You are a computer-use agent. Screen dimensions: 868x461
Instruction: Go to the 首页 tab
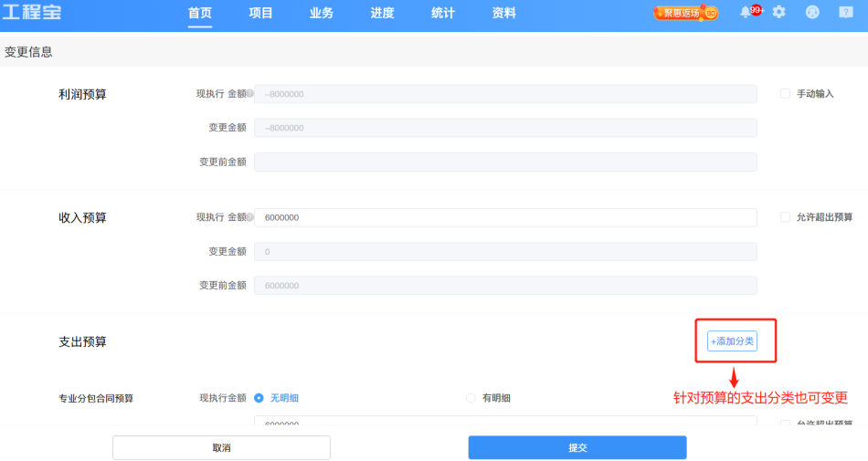click(x=200, y=13)
